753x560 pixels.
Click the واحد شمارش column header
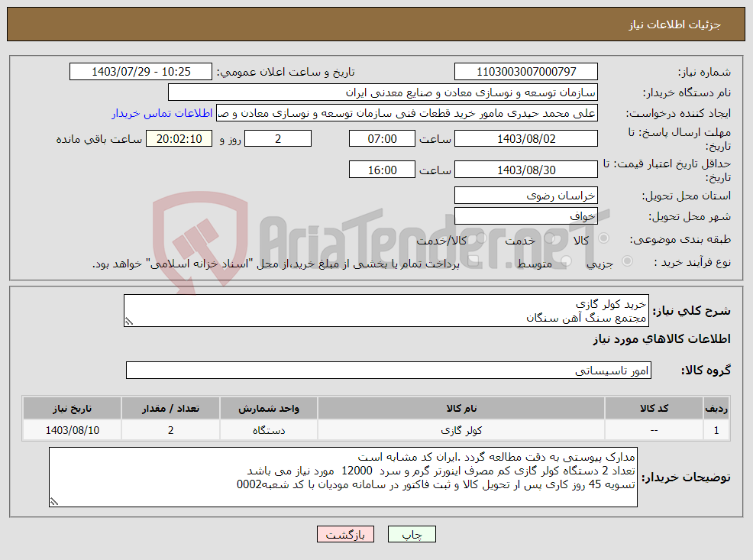pos(269,408)
